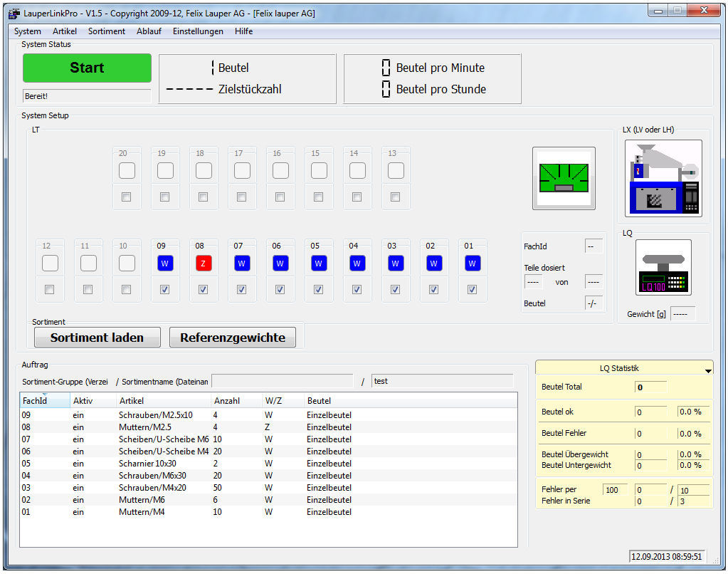Click the Sortimentname field containing test

pyautogui.click(x=442, y=381)
